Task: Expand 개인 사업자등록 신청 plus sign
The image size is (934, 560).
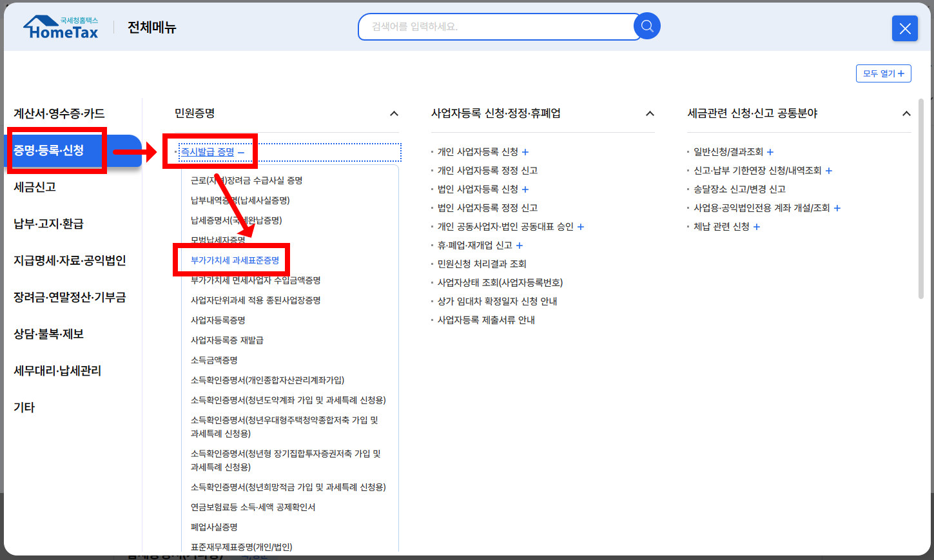Action: coord(525,151)
